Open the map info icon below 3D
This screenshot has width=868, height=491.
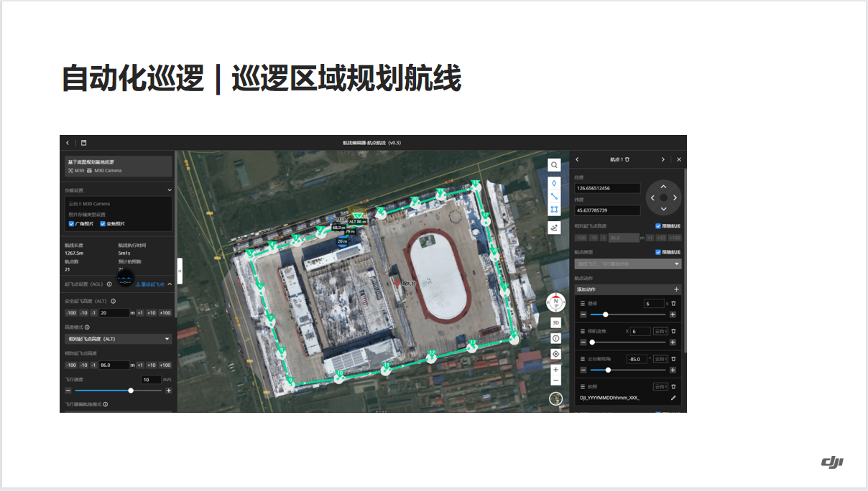tap(555, 338)
